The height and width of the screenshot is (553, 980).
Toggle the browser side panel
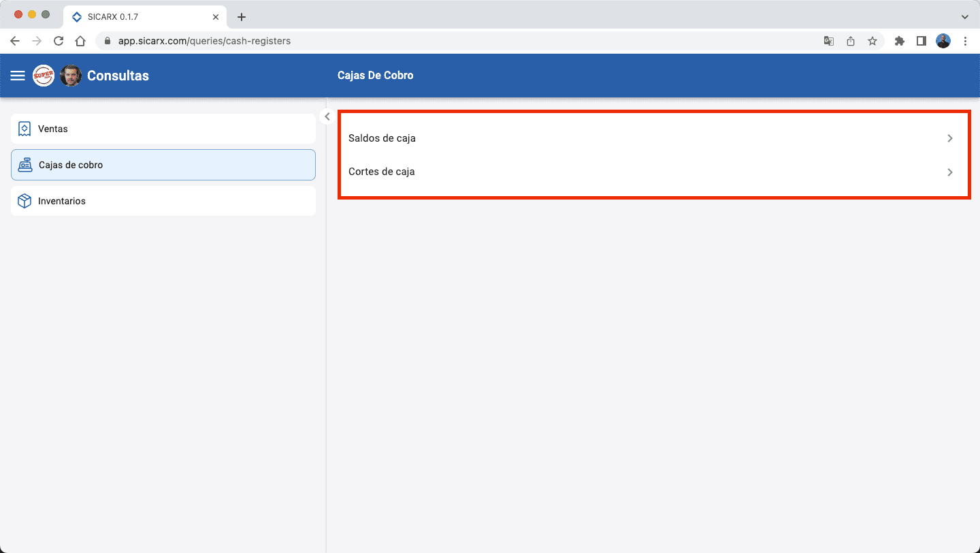(921, 41)
